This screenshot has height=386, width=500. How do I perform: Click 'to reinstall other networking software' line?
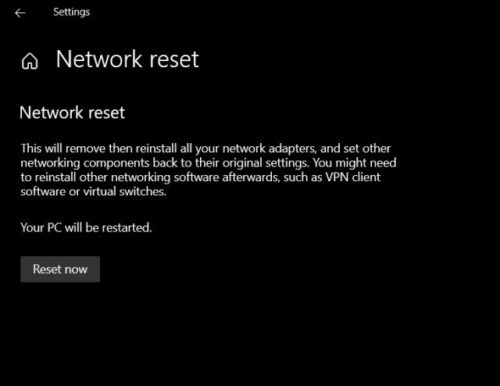pos(120,177)
